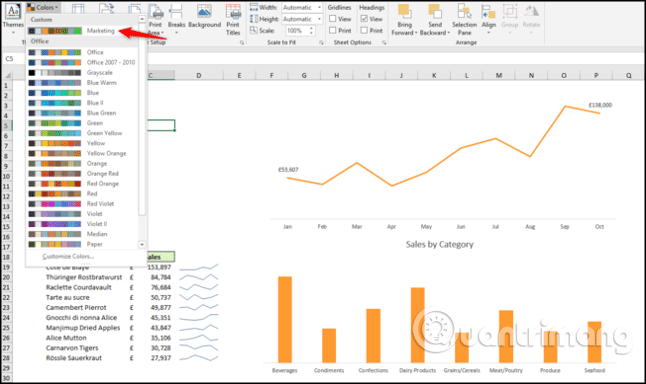Image resolution: width=646 pixels, height=384 pixels.
Task: Select the Blue Warm color theme
Action: 82,83
